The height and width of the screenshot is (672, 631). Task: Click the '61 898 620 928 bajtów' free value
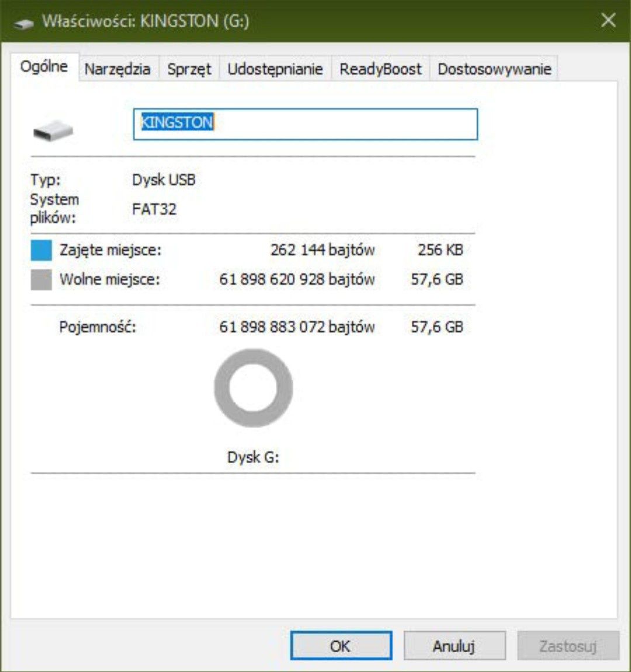click(x=297, y=279)
